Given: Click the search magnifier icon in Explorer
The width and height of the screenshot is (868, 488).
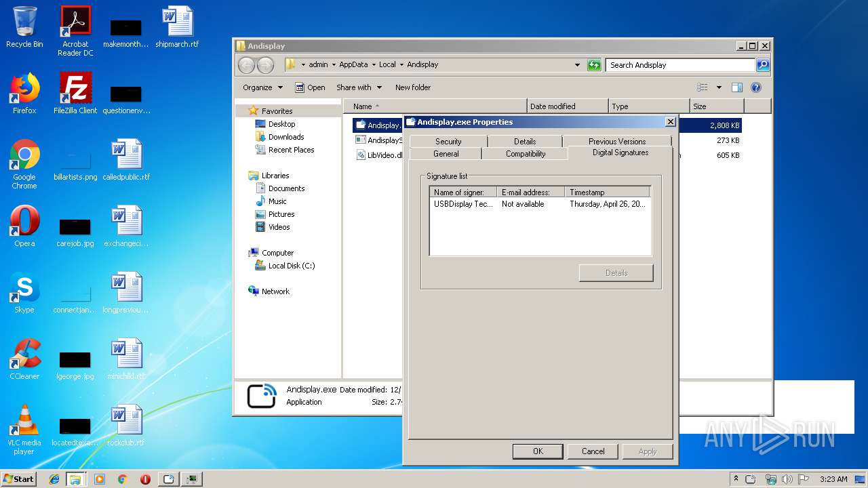Looking at the screenshot, I should [x=763, y=65].
